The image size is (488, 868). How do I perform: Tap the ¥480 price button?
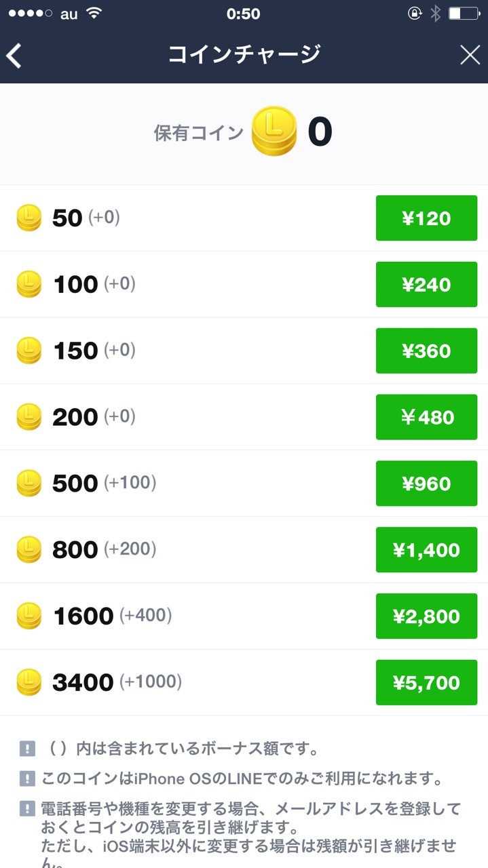click(426, 417)
